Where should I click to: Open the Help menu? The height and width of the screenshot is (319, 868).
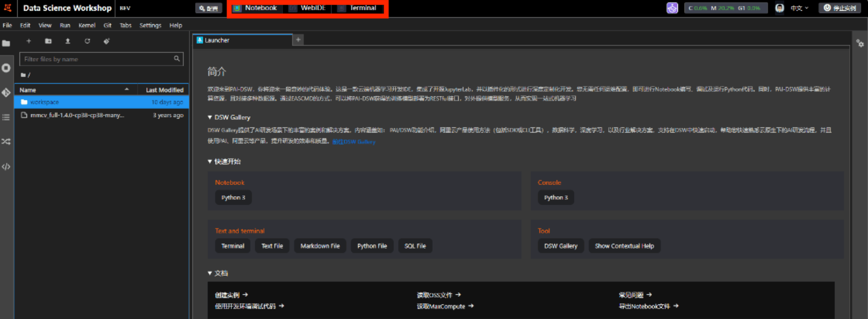point(176,25)
